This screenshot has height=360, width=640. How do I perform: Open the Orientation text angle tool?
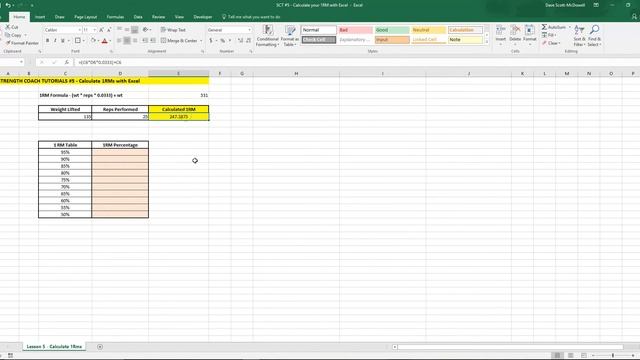click(146, 30)
